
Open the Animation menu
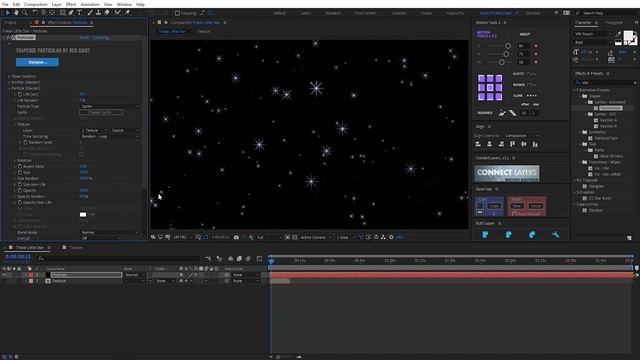click(90, 4)
